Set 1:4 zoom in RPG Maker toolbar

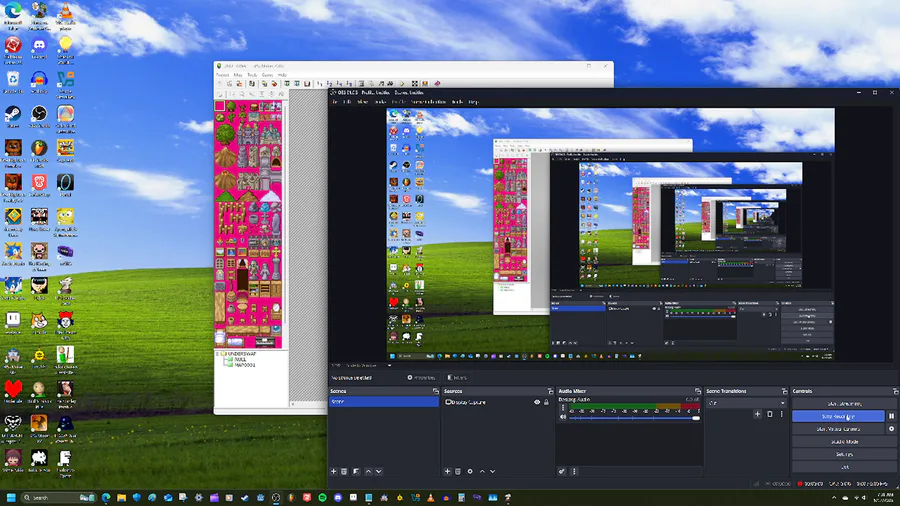(x=339, y=83)
